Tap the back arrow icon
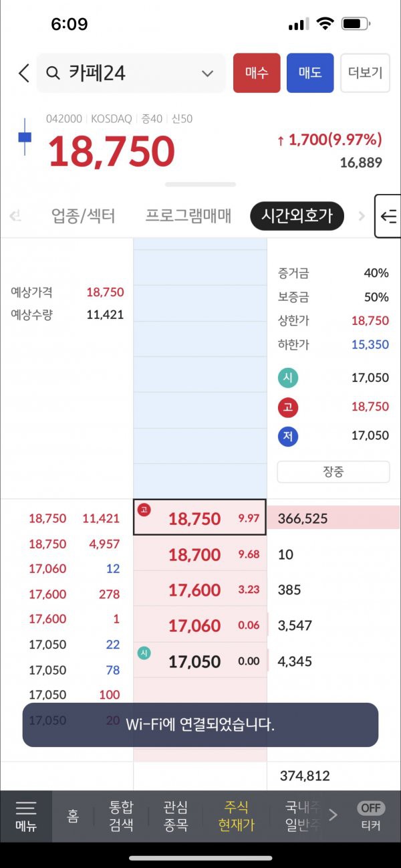 [x=24, y=73]
